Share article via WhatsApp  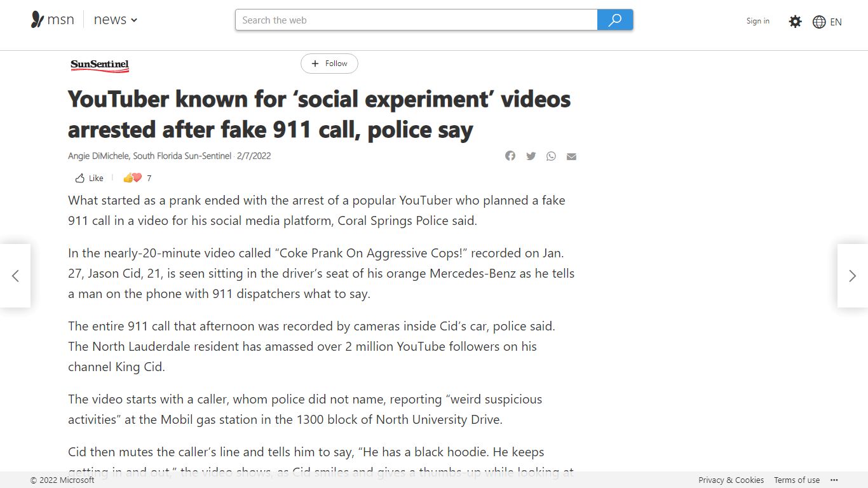click(551, 156)
